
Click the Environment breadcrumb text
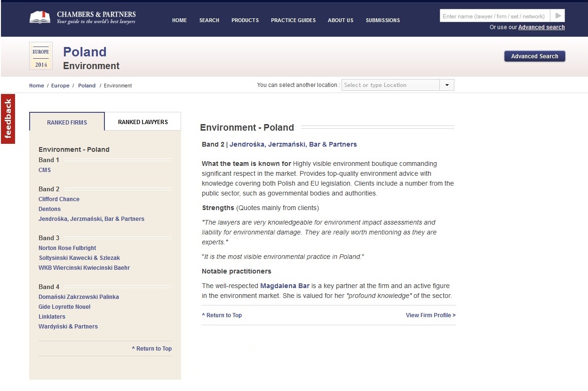coord(118,86)
